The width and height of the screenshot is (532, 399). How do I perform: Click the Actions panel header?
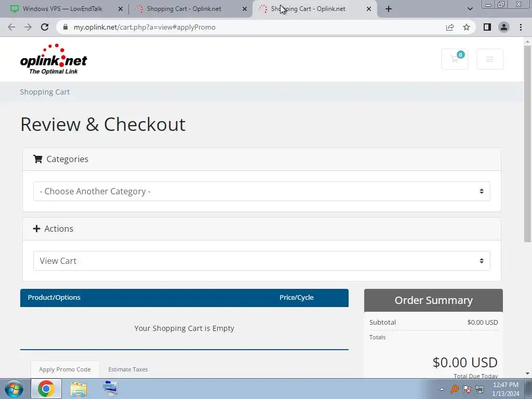(x=262, y=229)
